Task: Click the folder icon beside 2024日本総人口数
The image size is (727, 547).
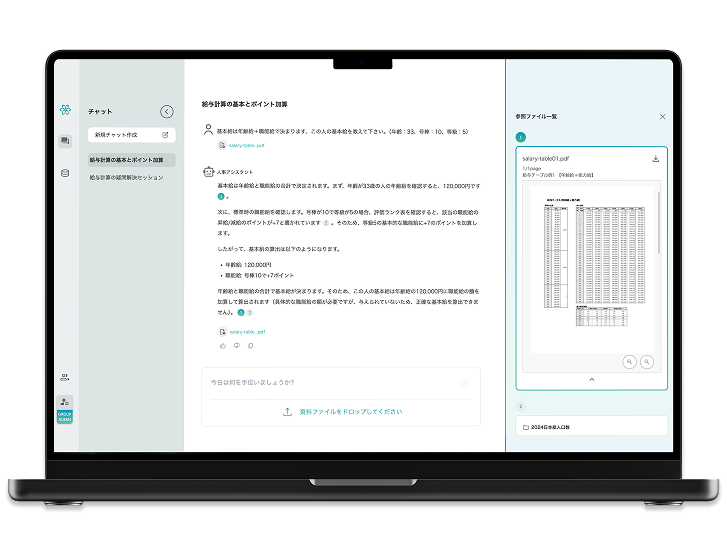Action: point(526,427)
